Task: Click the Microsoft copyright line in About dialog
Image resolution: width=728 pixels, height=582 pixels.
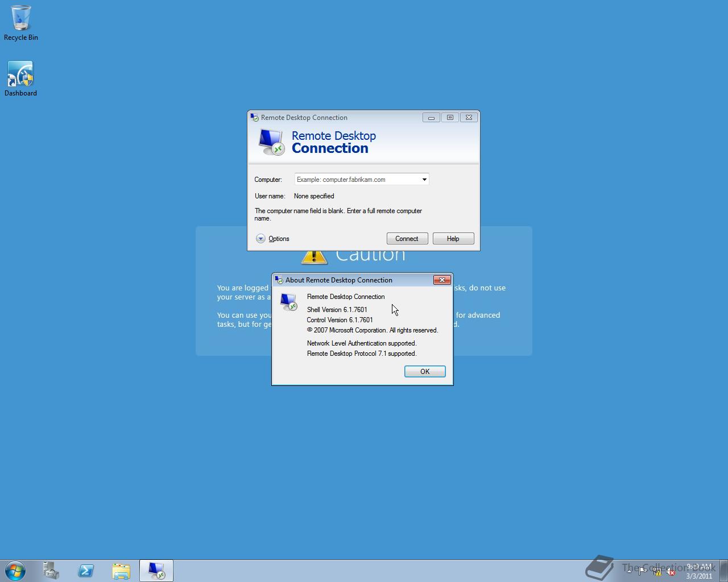Action: point(373,330)
